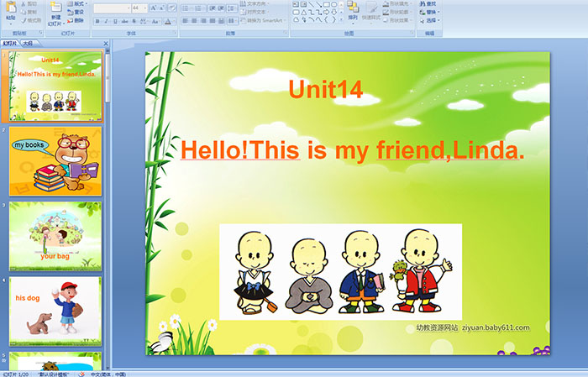Switch to the Slides pane tab
588x377 pixels.
(x=10, y=44)
